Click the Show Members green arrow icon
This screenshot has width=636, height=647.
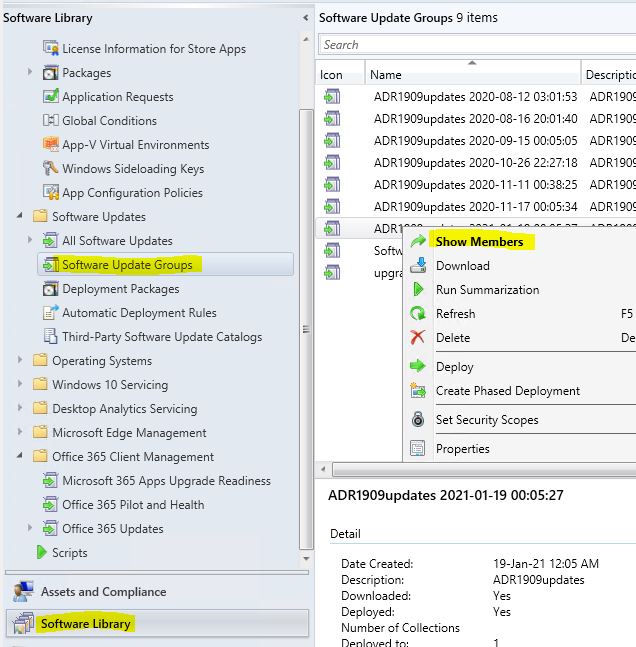tap(418, 241)
